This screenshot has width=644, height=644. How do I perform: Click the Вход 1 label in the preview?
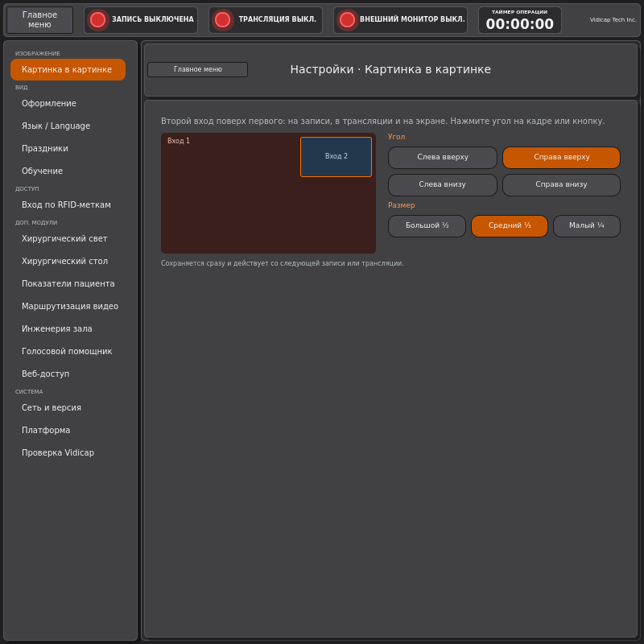(179, 141)
